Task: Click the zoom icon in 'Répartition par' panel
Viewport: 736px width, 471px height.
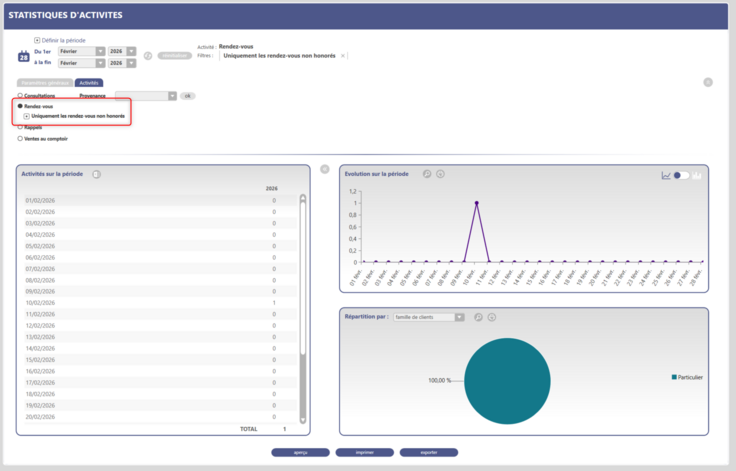Action: pos(478,317)
